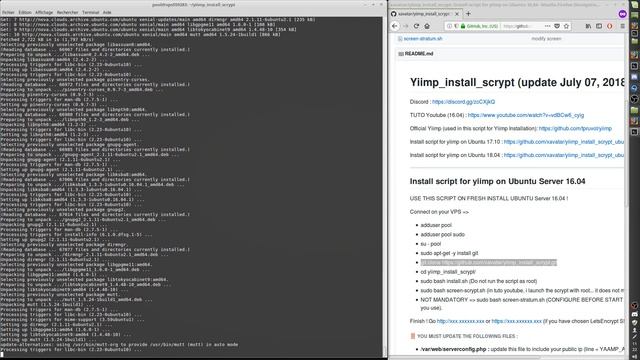
Task: Click the README.md header label
Action: tap(419, 53)
